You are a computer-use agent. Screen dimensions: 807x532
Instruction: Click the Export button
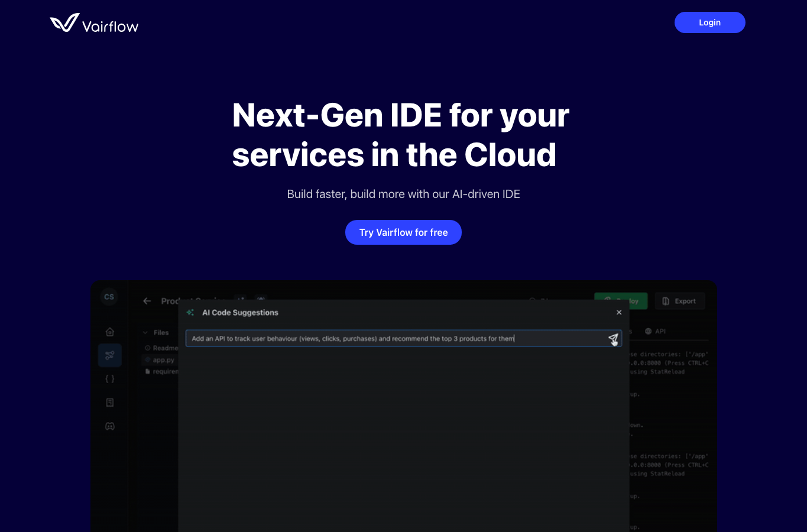click(x=679, y=301)
